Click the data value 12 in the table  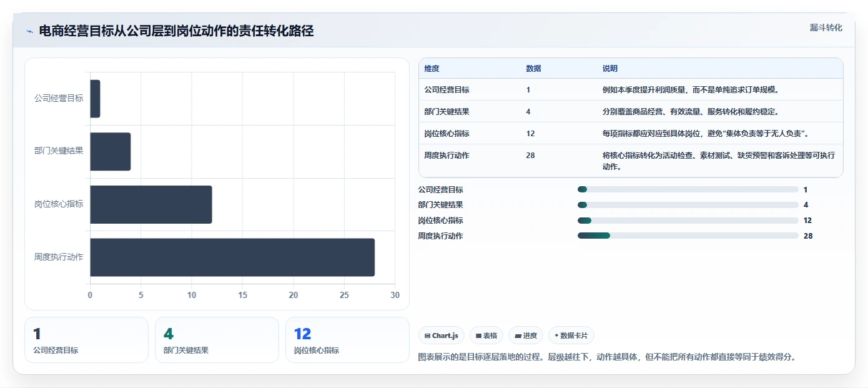531,134
